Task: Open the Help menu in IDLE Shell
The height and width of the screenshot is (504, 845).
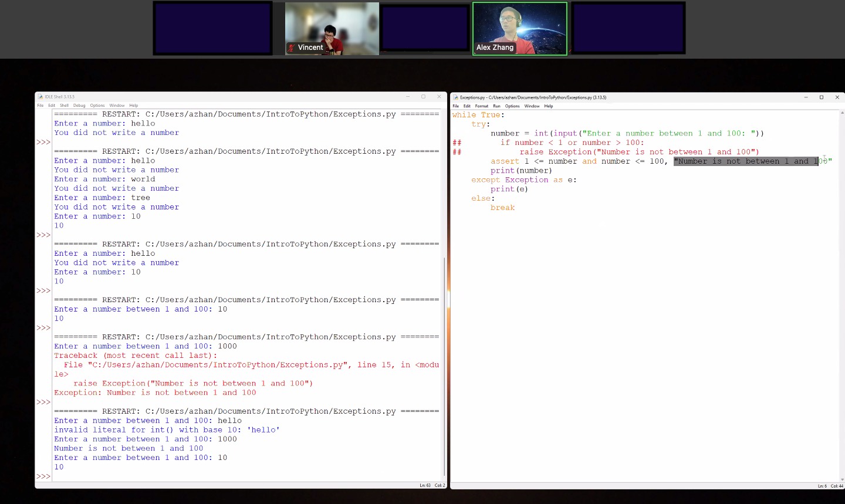Action: click(x=134, y=106)
